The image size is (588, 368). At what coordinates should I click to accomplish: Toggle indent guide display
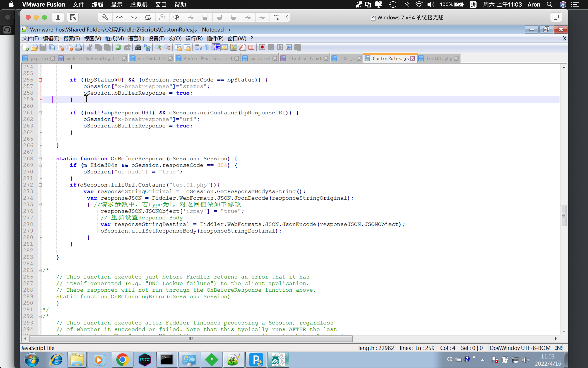click(x=216, y=47)
